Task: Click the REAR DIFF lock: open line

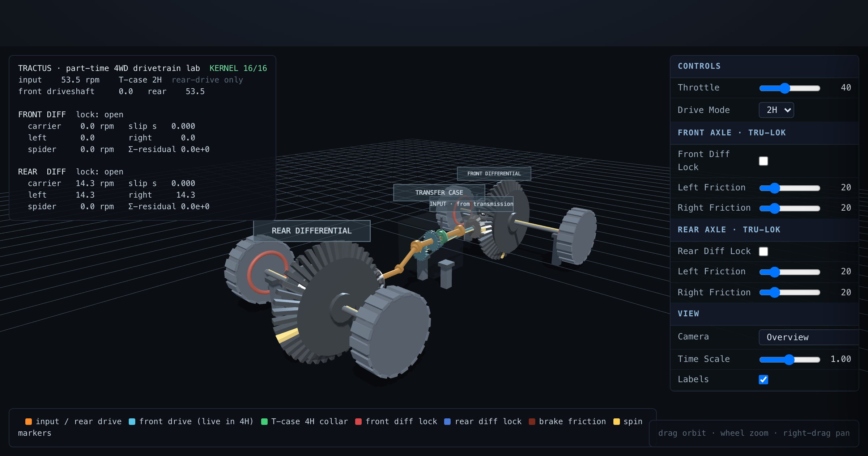Action: click(71, 172)
